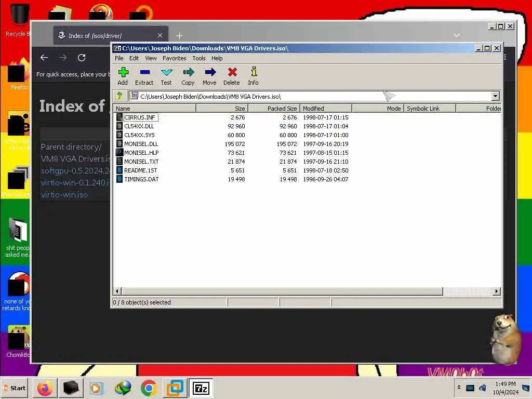Open the View menu
This screenshot has width=532, height=399.
[151, 58]
